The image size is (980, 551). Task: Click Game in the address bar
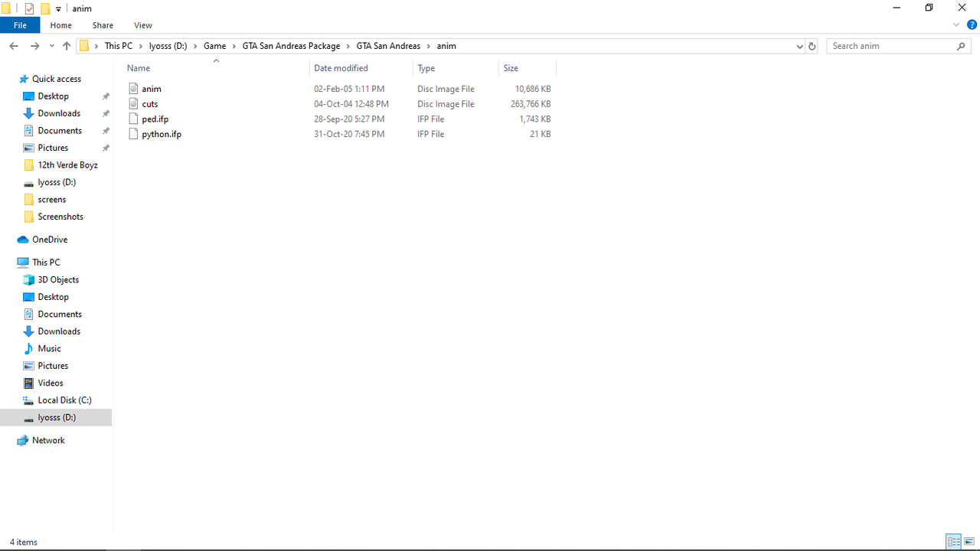tap(214, 46)
